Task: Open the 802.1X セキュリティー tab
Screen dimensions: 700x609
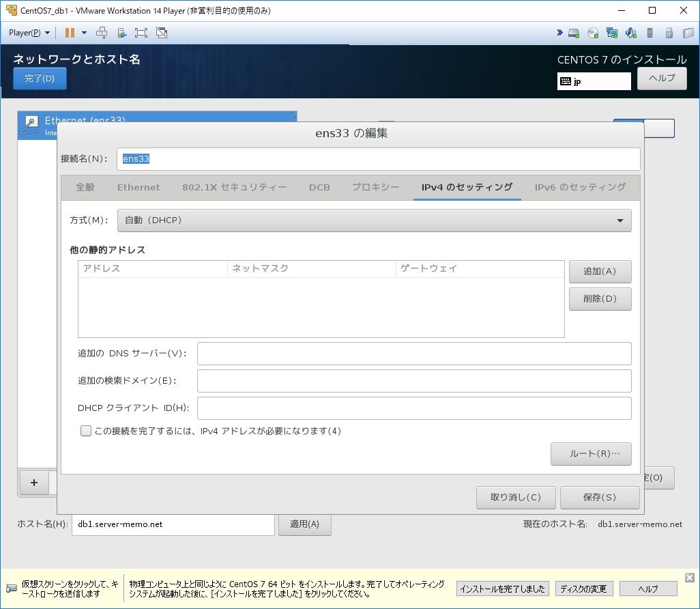Action: click(234, 187)
